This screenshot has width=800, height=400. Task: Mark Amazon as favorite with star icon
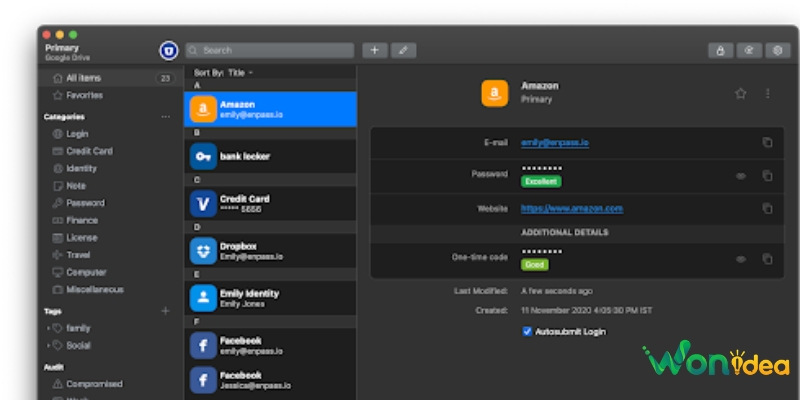click(741, 93)
